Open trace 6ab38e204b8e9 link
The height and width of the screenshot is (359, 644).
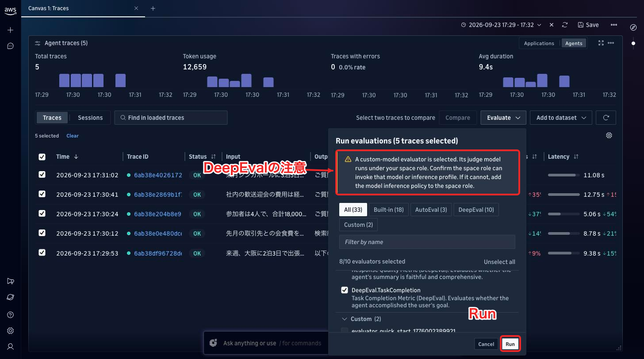click(x=157, y=214)
